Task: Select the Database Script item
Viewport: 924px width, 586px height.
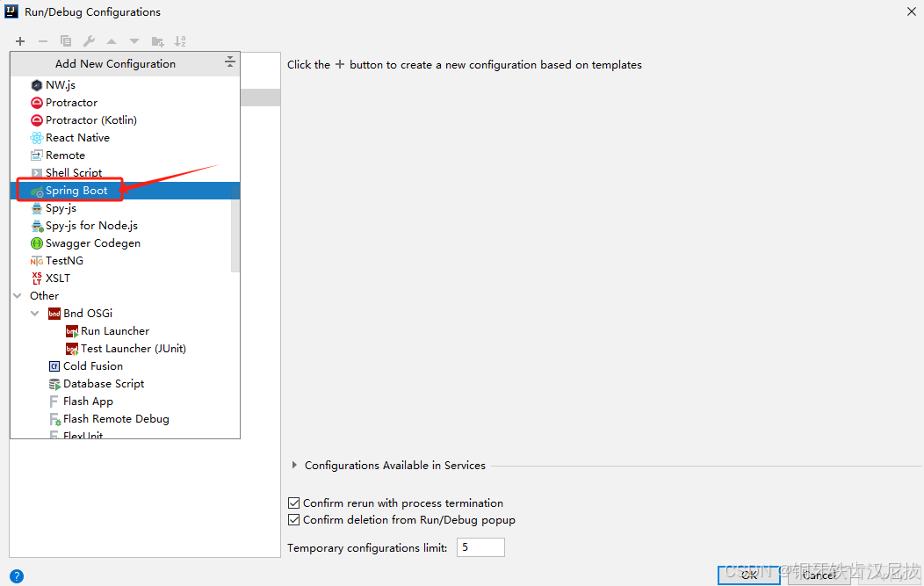Action: 125,384
